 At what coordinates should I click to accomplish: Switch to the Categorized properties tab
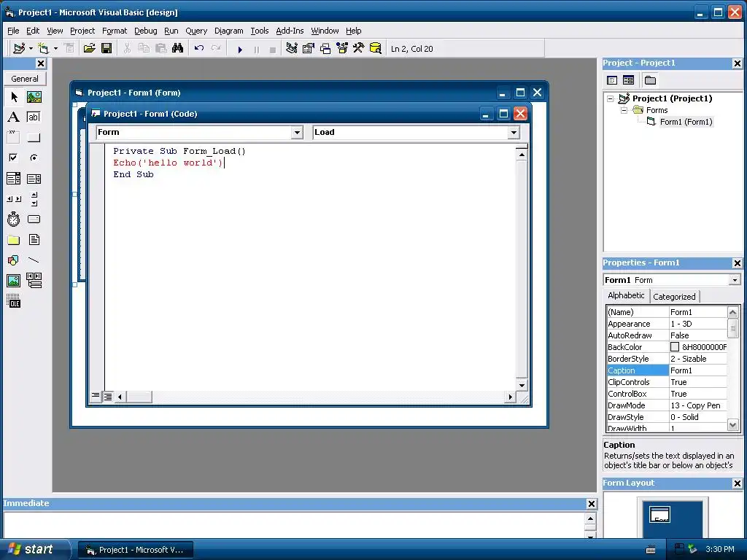pos(674,297)
